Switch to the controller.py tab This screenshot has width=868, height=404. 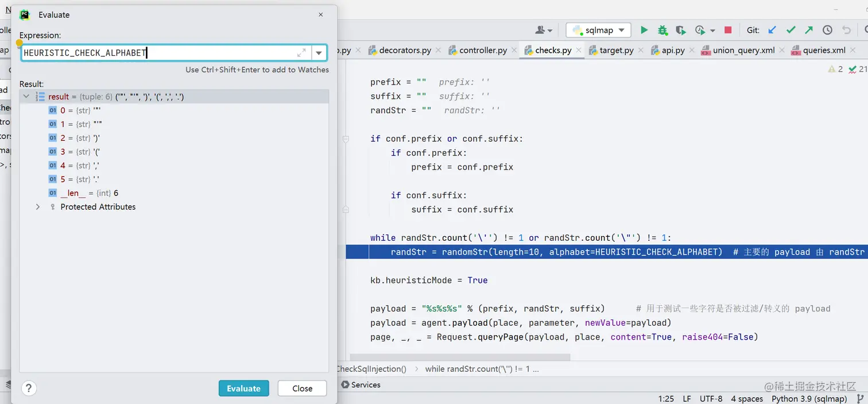tap(482, 51)
